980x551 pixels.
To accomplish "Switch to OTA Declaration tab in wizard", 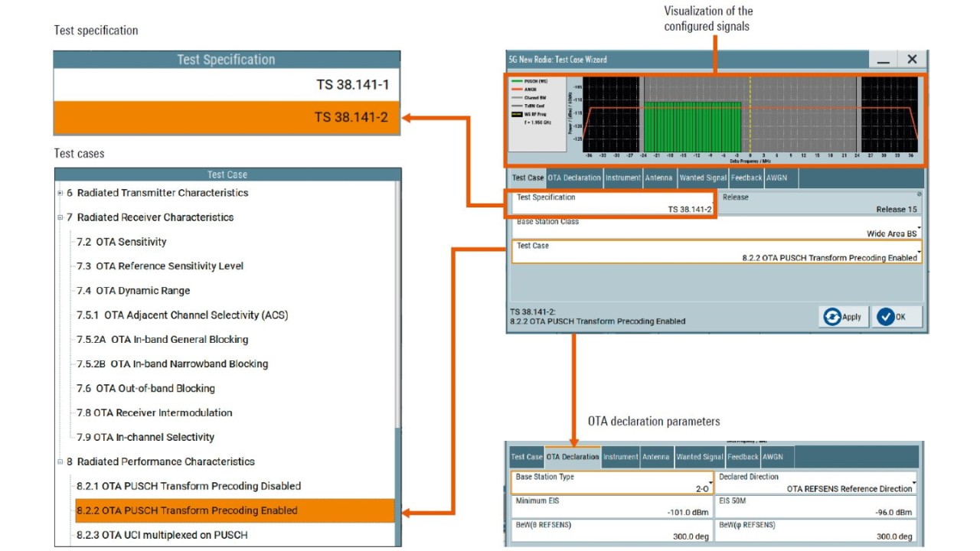I will click(x=574, y=178).
